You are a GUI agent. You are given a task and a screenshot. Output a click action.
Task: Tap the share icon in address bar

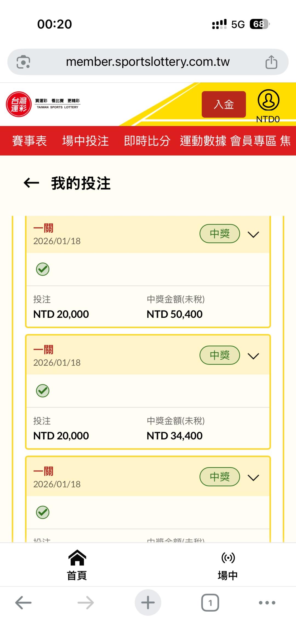point(271,62)
